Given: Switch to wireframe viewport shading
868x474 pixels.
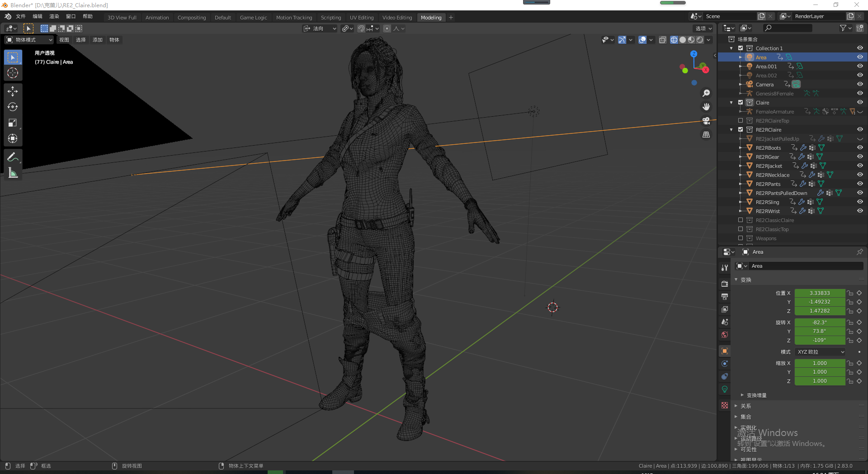Looking at the screenshot, I should coord(674,40).
